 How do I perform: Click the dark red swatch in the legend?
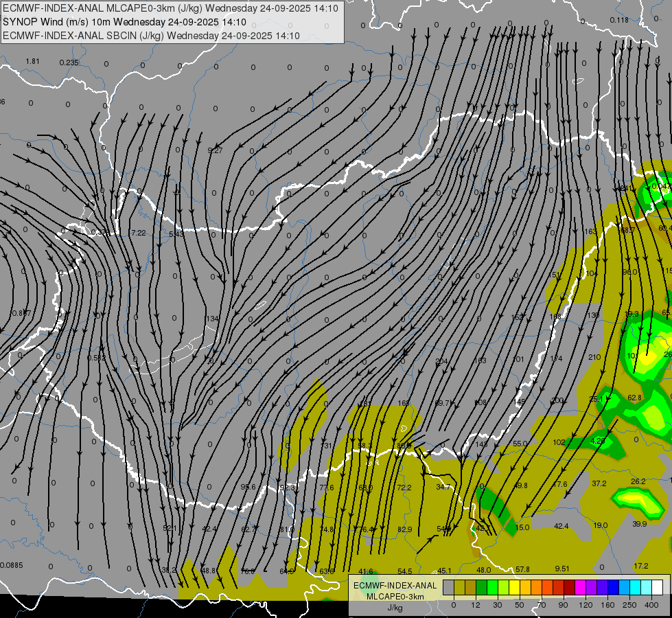coord(569,588)
